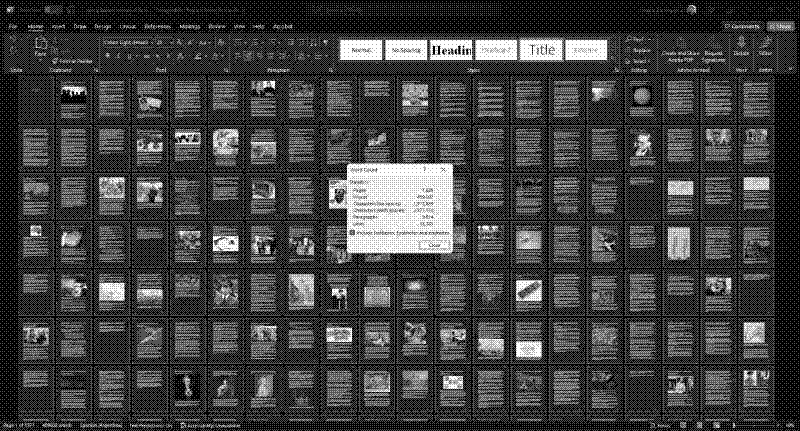800x431 pixels.
Task: Toggle Underline formatting
Action: coord(129,56)
